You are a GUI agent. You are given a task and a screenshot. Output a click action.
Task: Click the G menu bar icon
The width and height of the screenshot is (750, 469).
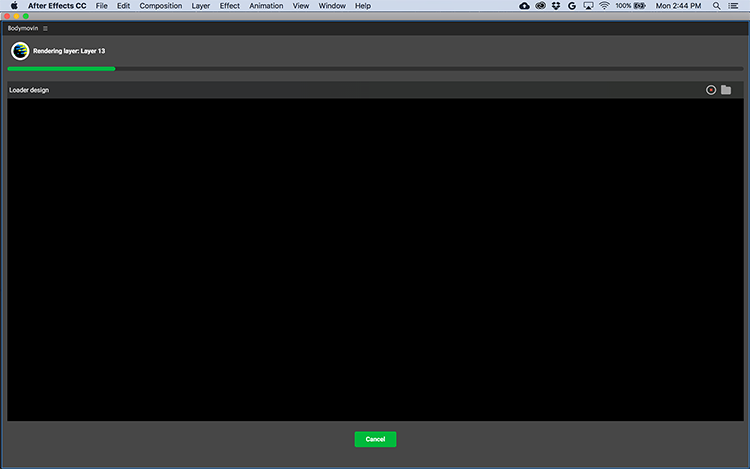[x=572, y=6]
